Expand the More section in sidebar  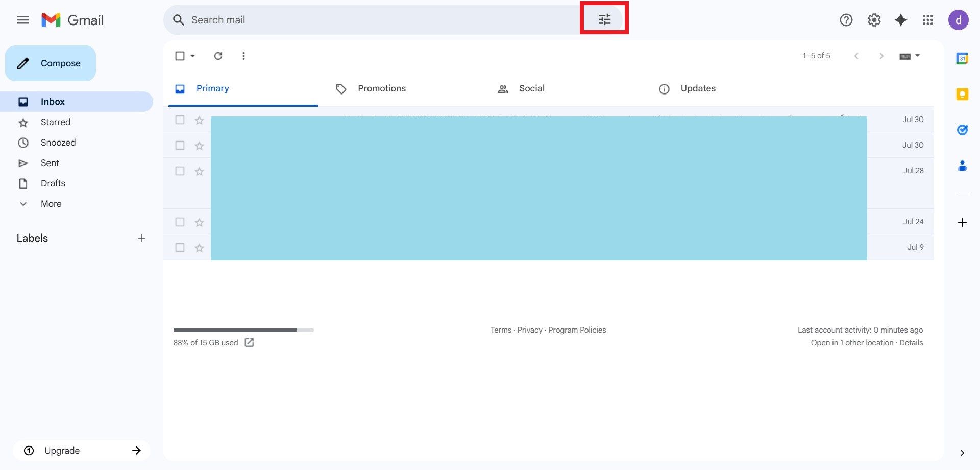coord(51,204)
